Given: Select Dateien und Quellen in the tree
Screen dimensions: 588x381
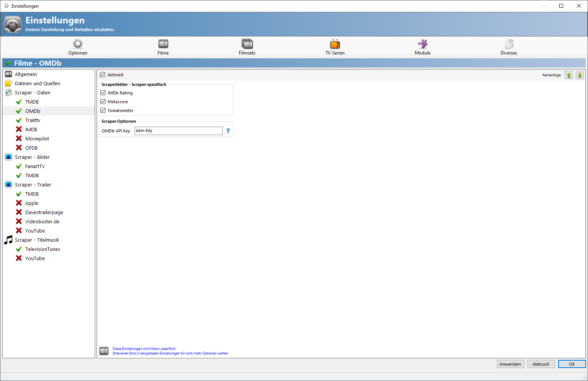Looking at the screenshot, I should tap(38, 83).
